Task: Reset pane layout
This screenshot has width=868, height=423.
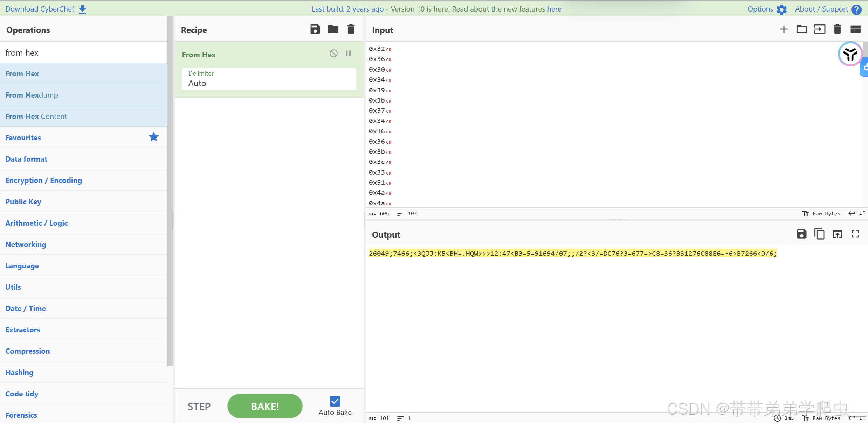Action: (x=855, y=29)
